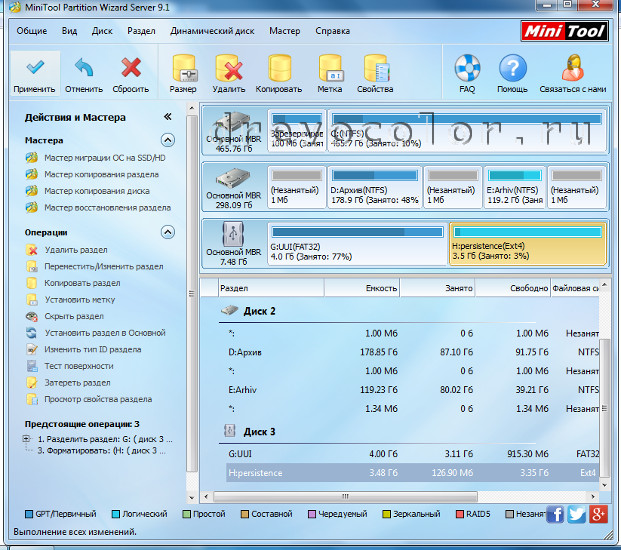Launch Мастер копирования раздела wizard

tap(92, 174)
